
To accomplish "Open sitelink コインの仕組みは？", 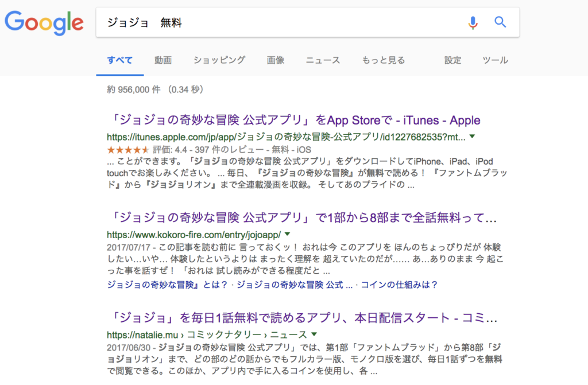I will point(400,285).
